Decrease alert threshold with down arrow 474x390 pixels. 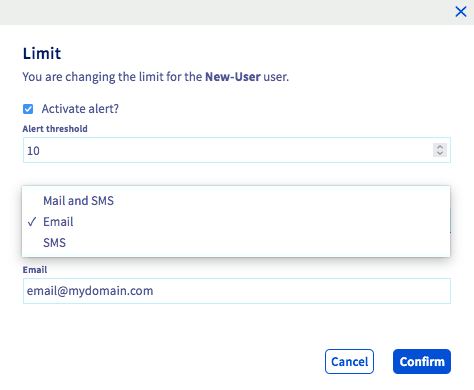[440, 153]
